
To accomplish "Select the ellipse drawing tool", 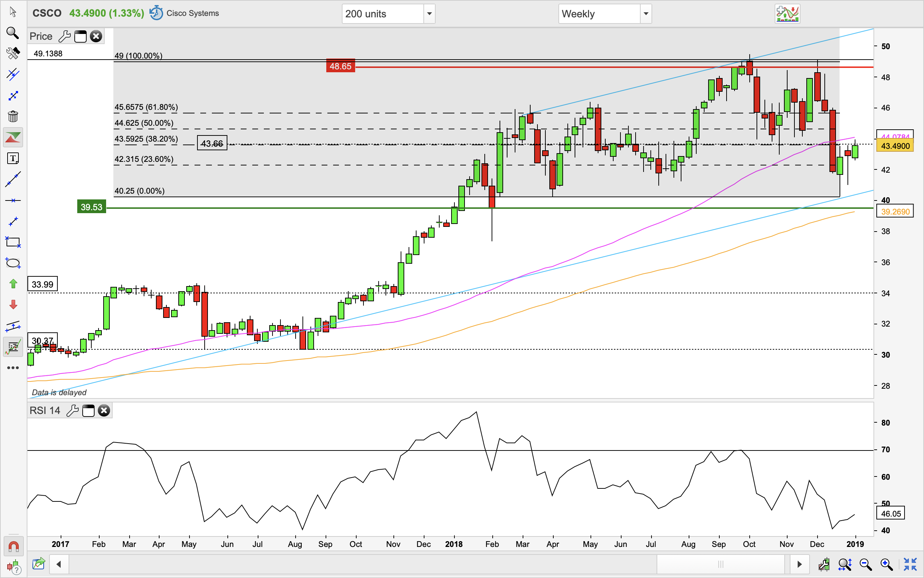I will 13,263.
